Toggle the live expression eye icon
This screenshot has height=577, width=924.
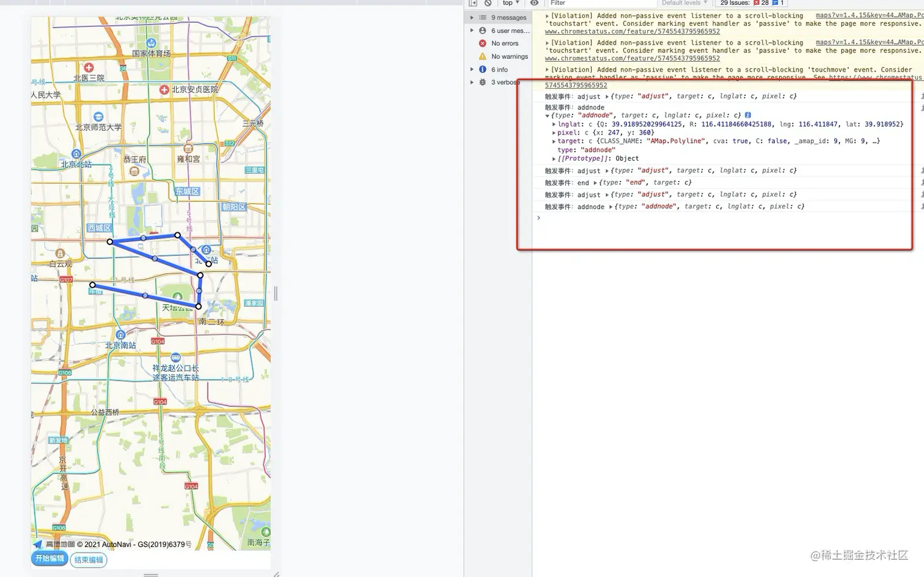534,3
